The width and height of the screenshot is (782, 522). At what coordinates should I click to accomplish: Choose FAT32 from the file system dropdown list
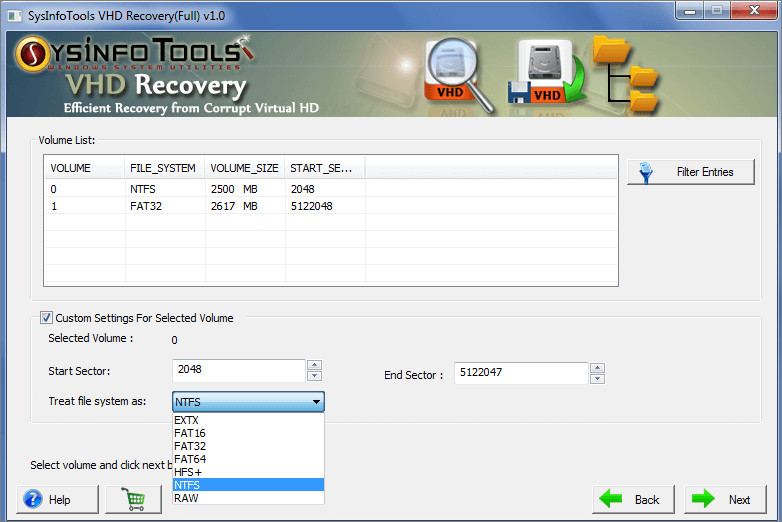248,446
